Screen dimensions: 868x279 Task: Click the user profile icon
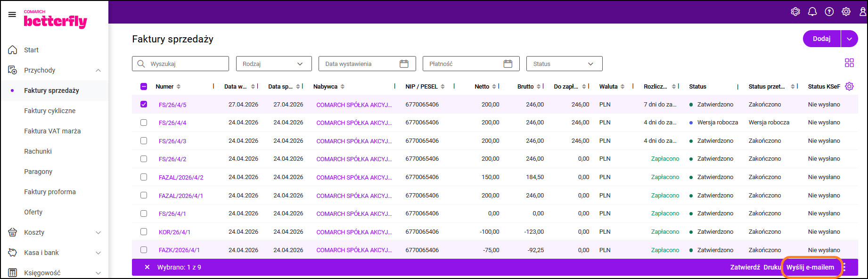[862, 12]
